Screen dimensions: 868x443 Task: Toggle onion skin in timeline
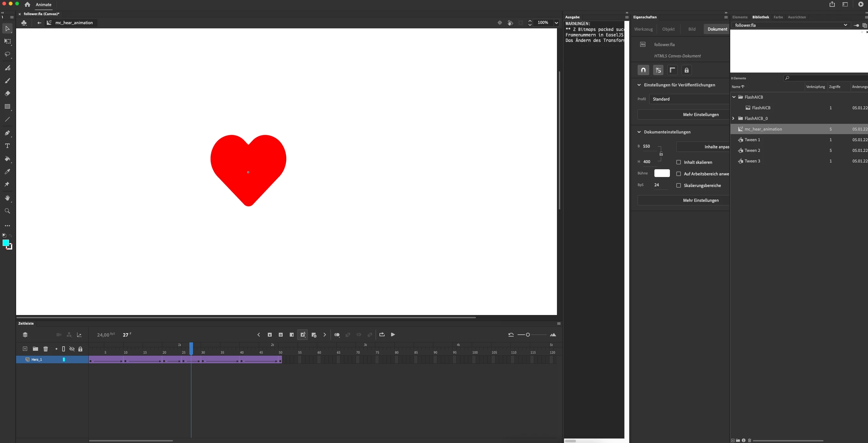pyautogui.click(x=337, y=335)
